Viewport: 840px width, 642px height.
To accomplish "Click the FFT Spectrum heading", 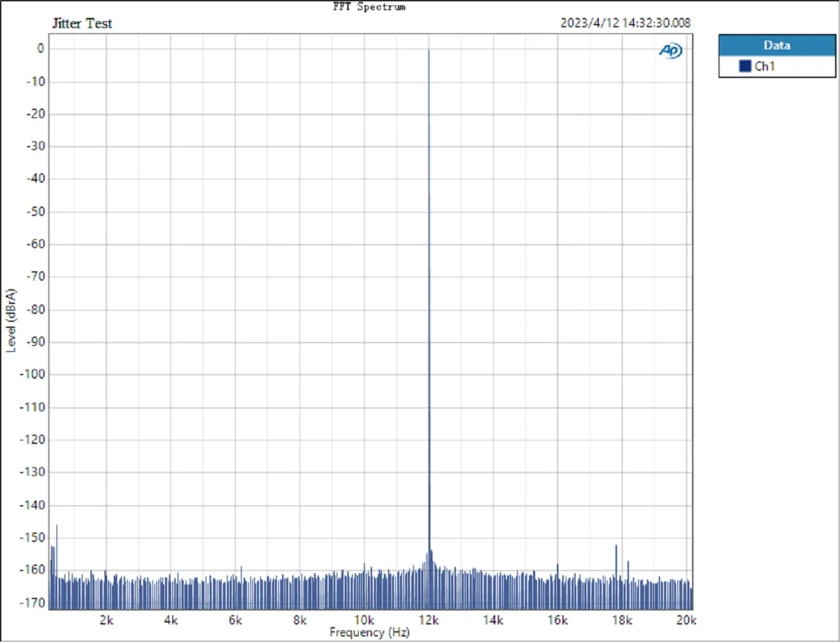I will pos(369,6).
